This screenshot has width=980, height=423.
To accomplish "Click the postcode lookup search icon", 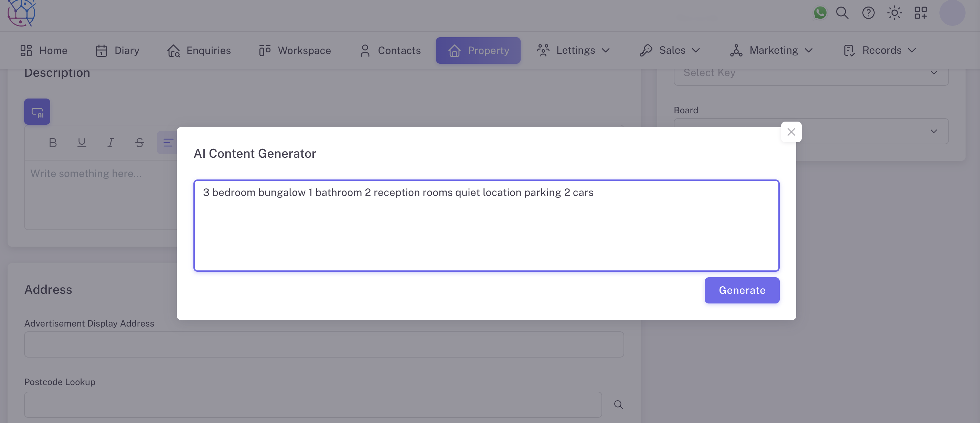I will click(619, 405).
